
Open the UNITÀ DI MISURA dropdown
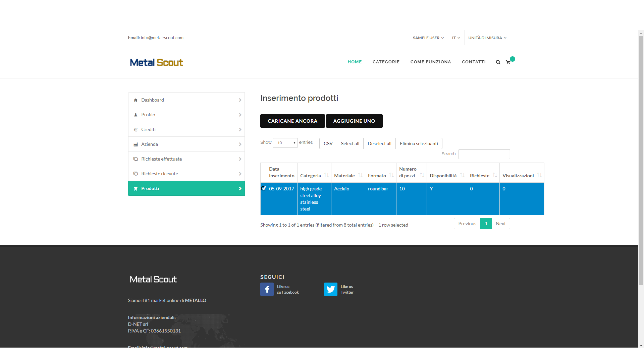pos(487,38)
